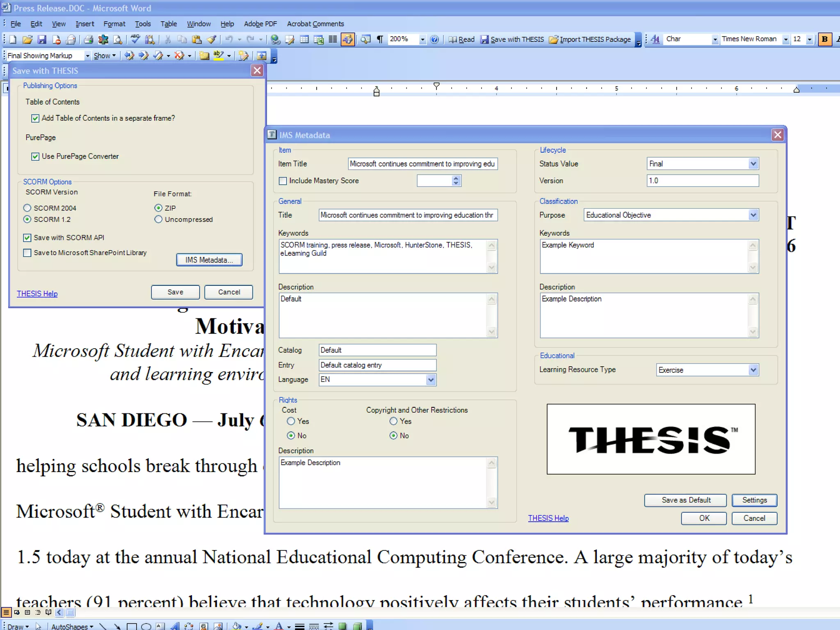Click the Font Color swatch on Drawing toolbar
The height and width of the screenshot is (630, 840).
279,626
